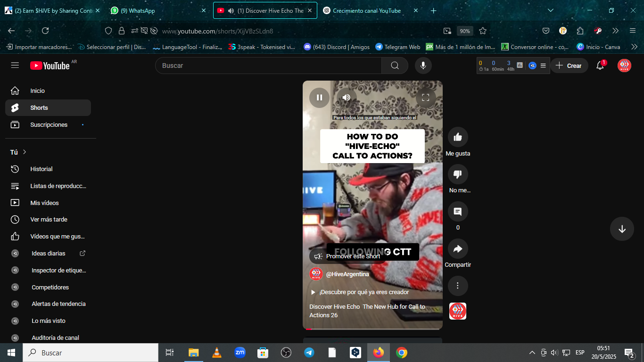Image resolution: width=644 pixels, height=362 pixels.
Task: Open the list all tabs dropdown
Action: pos(551,10)
